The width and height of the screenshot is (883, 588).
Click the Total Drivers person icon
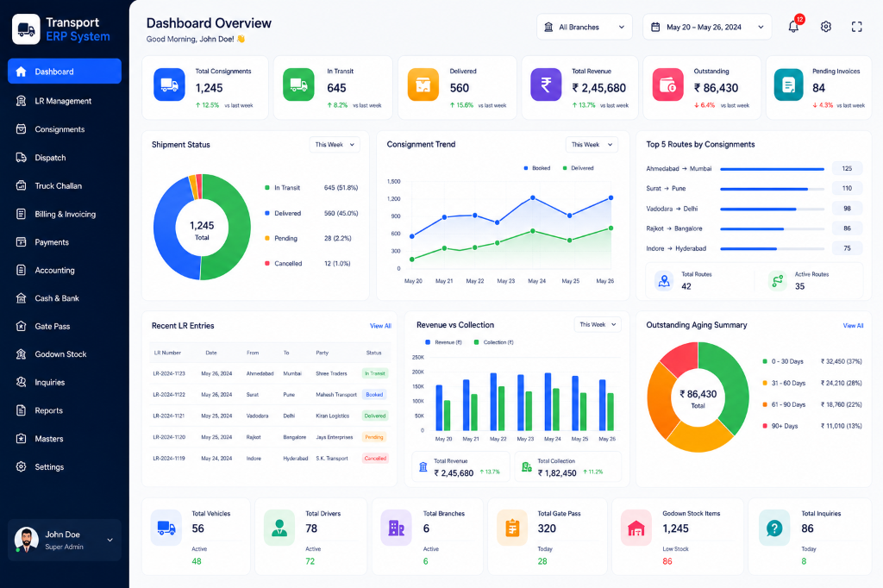[x=279, y=528]
